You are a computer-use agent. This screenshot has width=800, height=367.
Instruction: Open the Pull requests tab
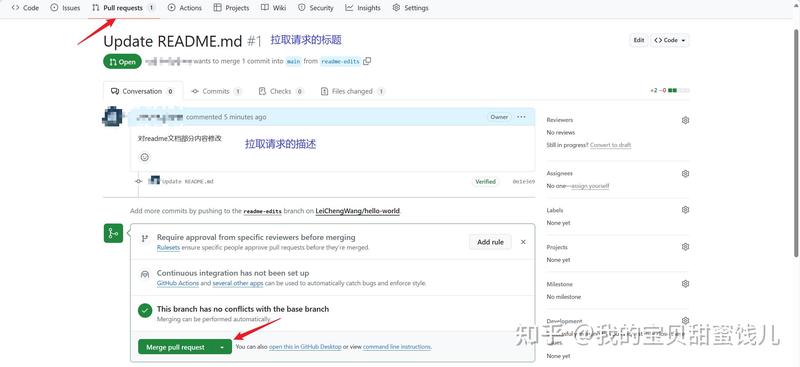pos(123,8)
